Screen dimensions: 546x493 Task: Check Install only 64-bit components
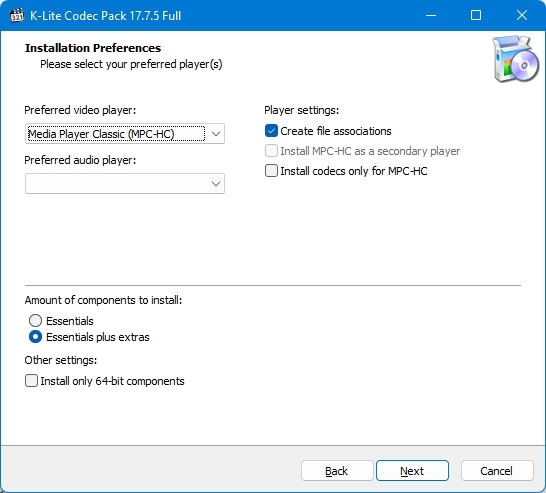click(x=31, y=381)
